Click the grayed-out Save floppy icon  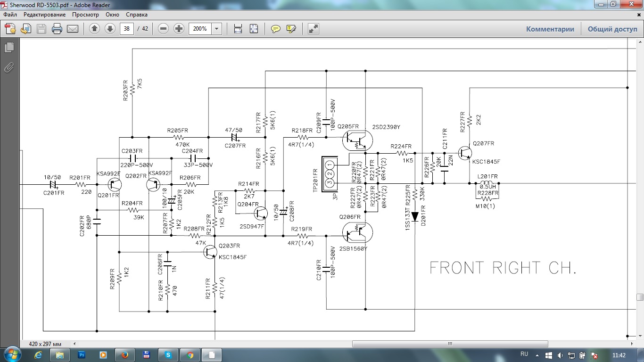coord(41,29)
